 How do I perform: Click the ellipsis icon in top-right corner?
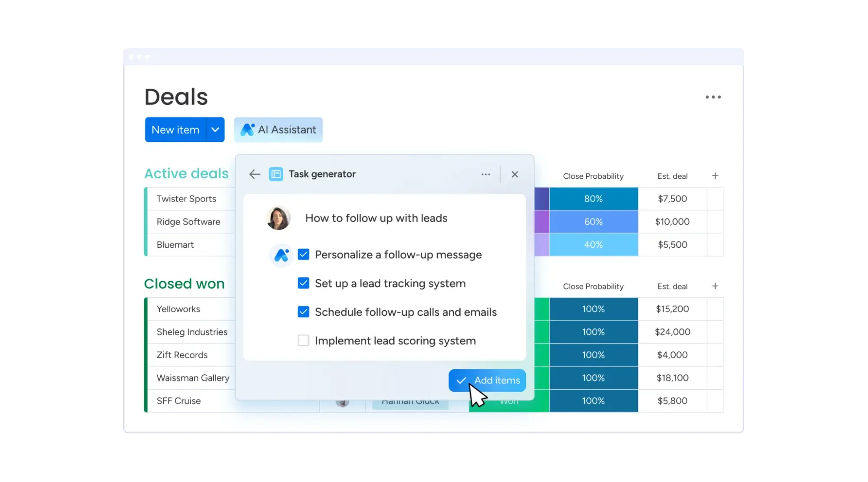click(x=713, y=97)
